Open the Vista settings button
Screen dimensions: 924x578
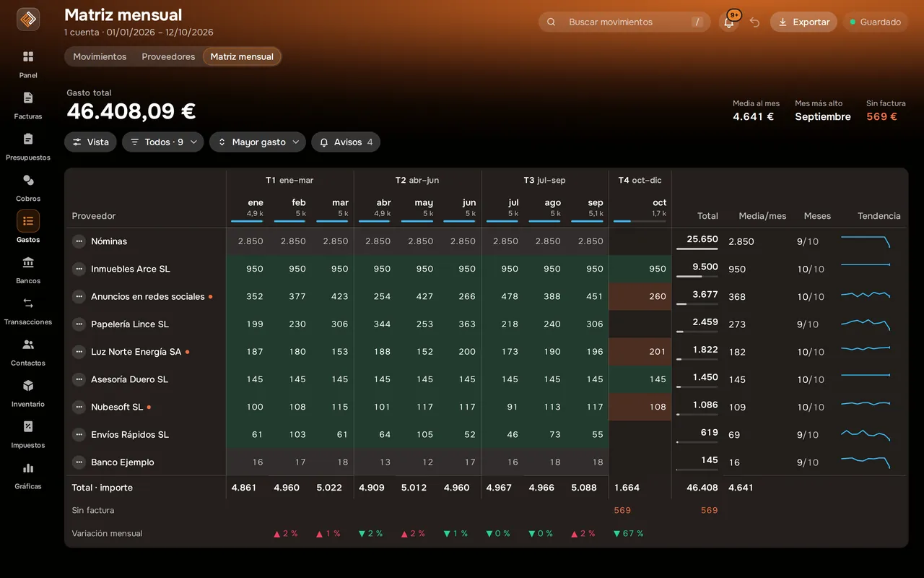tap(90, 142)
